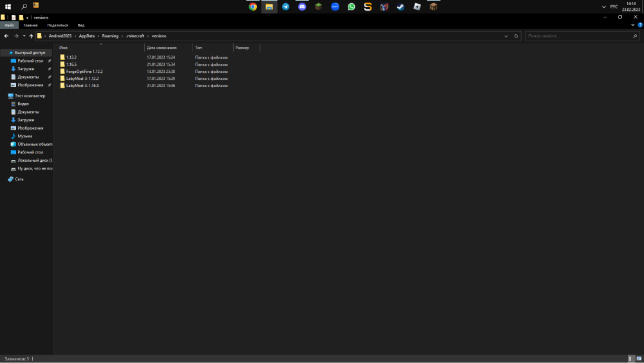The height and width of the screenshot is (363, 644).
Task: Show hidden system tray icons
Action: (604, 6)
